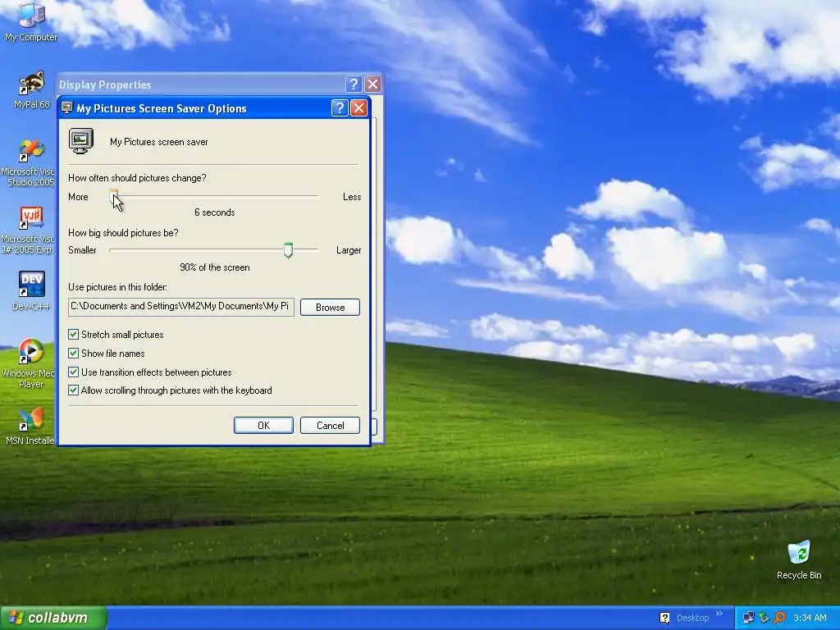Click the help button in Screen Saver Options title bar
840x630 pixels.
(340, 108)
